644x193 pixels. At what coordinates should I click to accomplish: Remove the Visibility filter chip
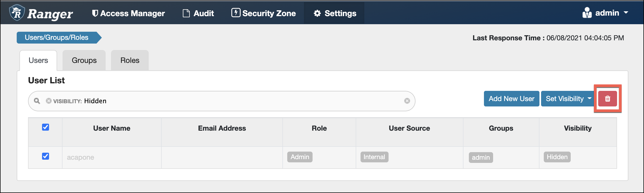tap(49, 101)
